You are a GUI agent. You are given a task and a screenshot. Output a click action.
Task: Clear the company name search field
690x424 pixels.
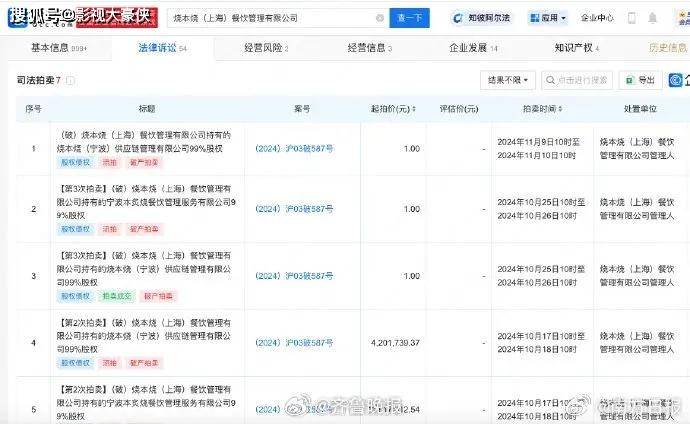(x=379, y=18)
